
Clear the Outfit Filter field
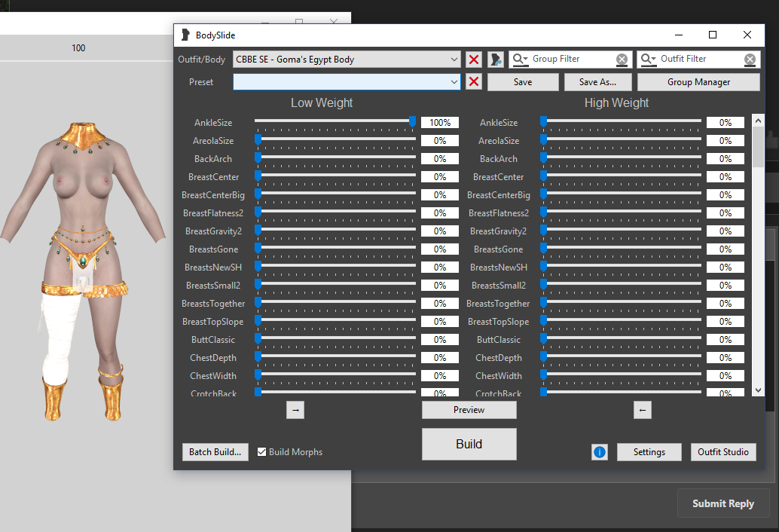point(750,60)
